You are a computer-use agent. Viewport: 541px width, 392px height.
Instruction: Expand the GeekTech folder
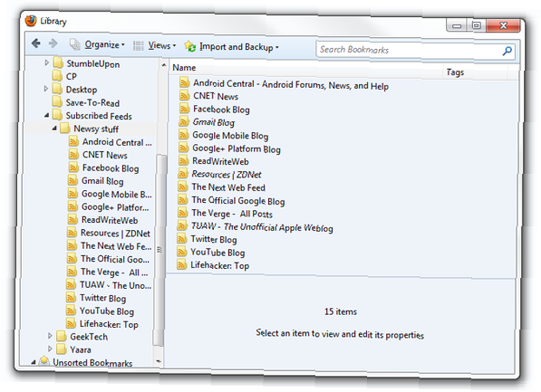click(x=50, y=335)
